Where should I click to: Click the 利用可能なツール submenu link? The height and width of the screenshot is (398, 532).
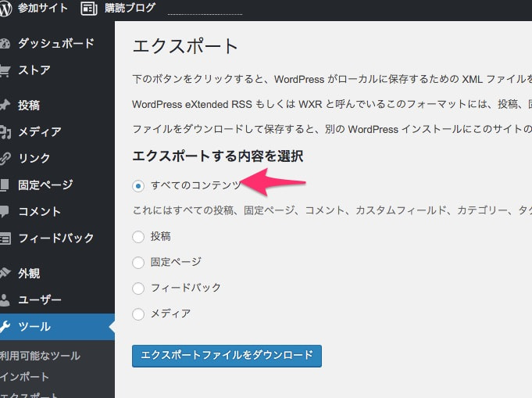(40, 356)
